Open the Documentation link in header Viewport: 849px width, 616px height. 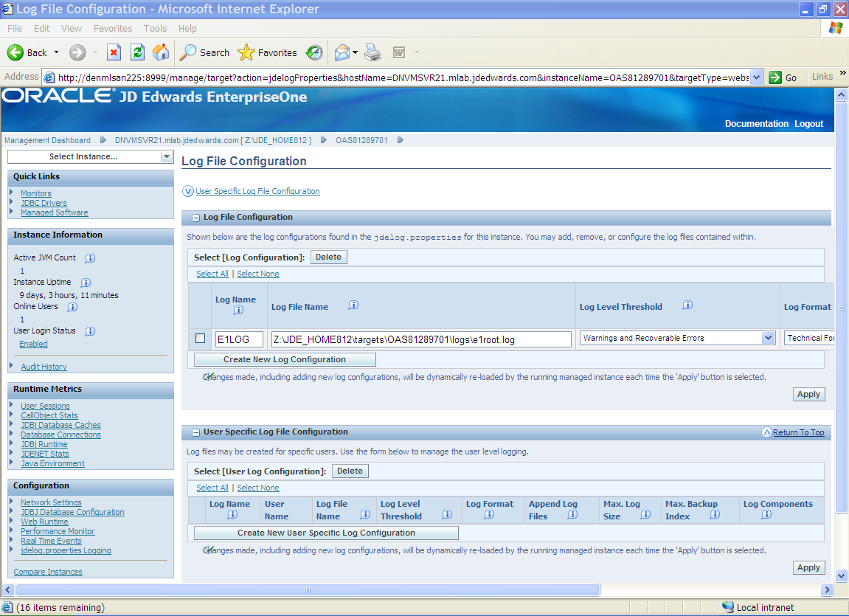757,124
